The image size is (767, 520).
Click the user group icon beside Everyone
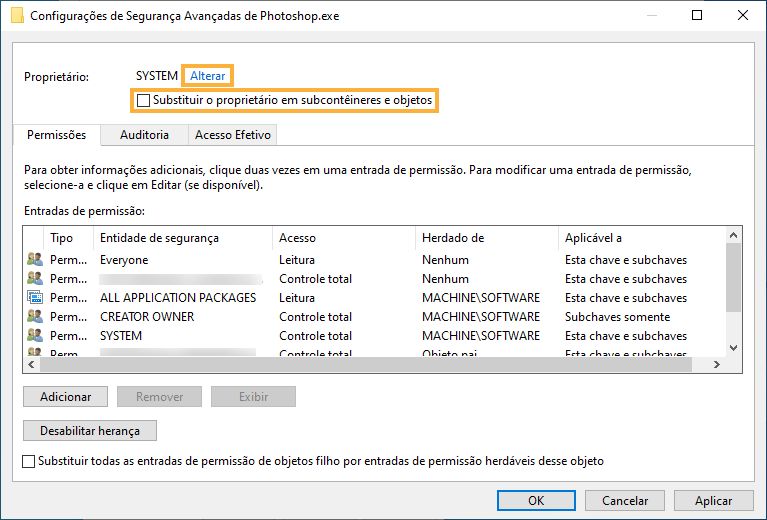click(x=34, y=259)
